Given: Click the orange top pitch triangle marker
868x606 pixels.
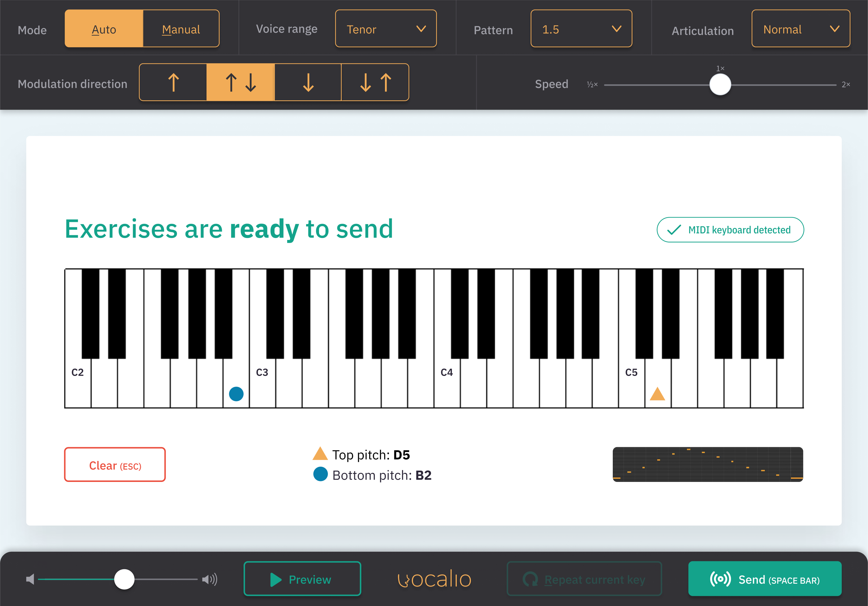Looking at the screenshot, I should (x=657, y=394).
